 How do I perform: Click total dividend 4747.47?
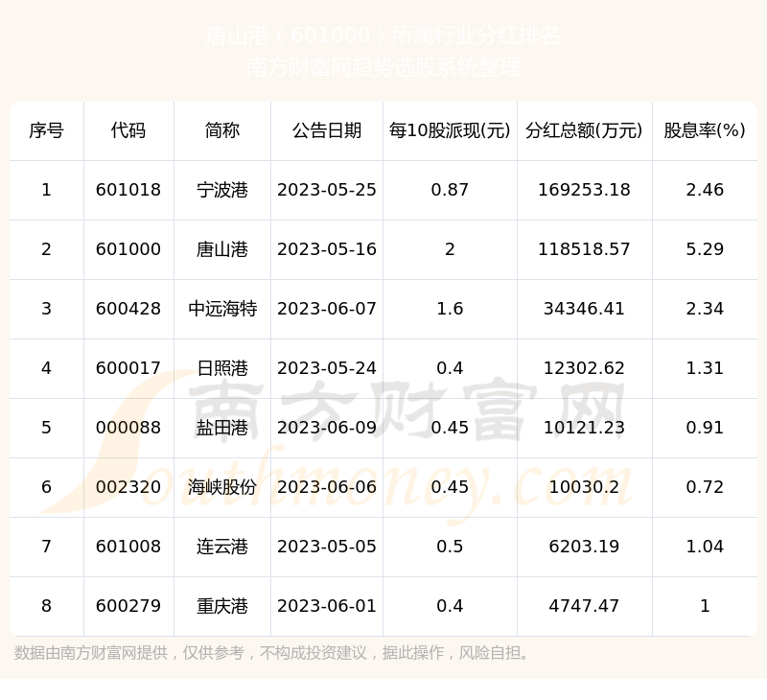(x=584, y=606)
